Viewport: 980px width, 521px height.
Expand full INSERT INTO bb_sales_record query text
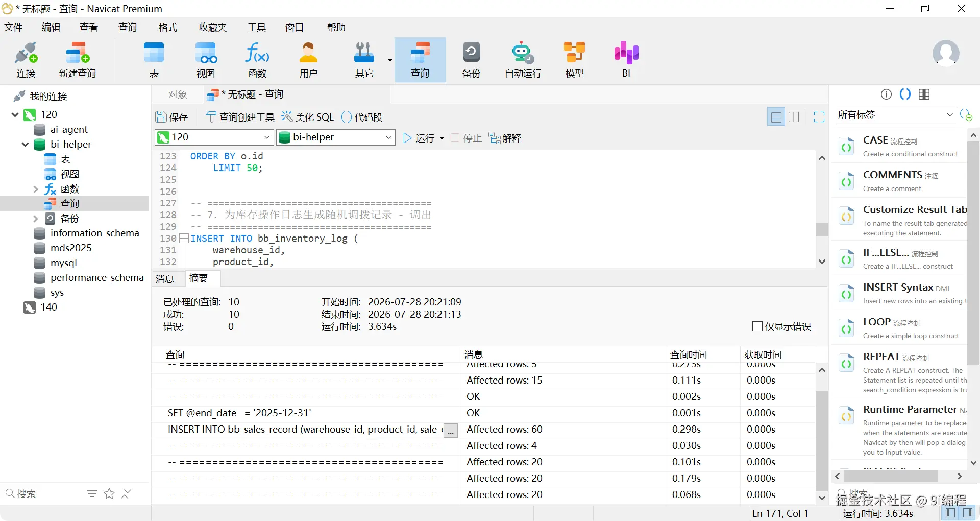pos(450,430)
